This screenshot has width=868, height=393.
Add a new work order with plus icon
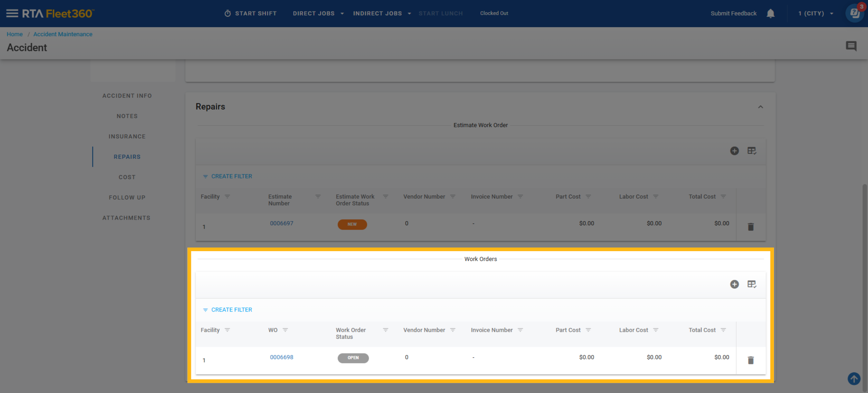click(734, 284)
